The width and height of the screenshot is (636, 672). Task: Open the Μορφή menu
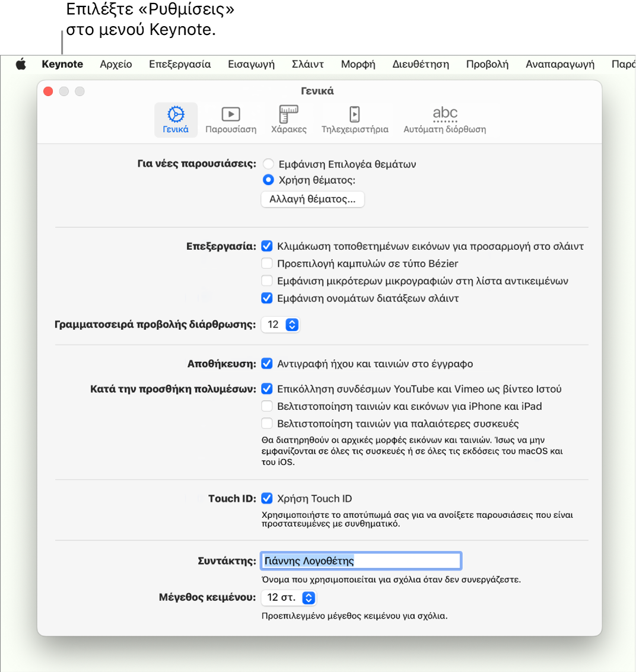click(x=358, y=64)
